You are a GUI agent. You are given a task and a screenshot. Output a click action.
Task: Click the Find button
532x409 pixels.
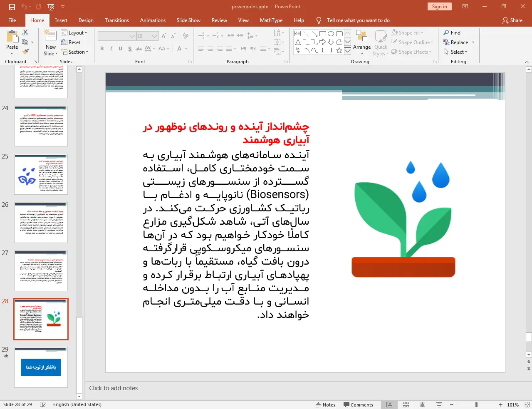[452, 32]
